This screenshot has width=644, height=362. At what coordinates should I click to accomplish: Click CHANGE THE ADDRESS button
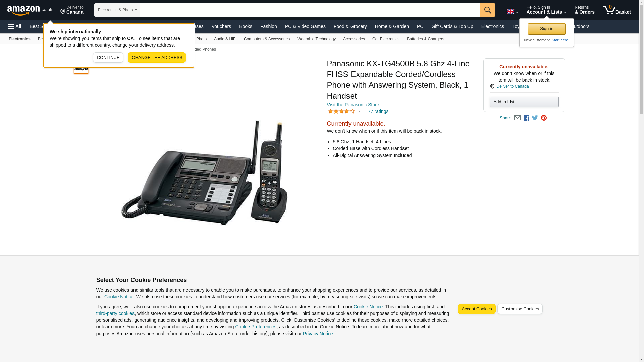click(157, 57)
